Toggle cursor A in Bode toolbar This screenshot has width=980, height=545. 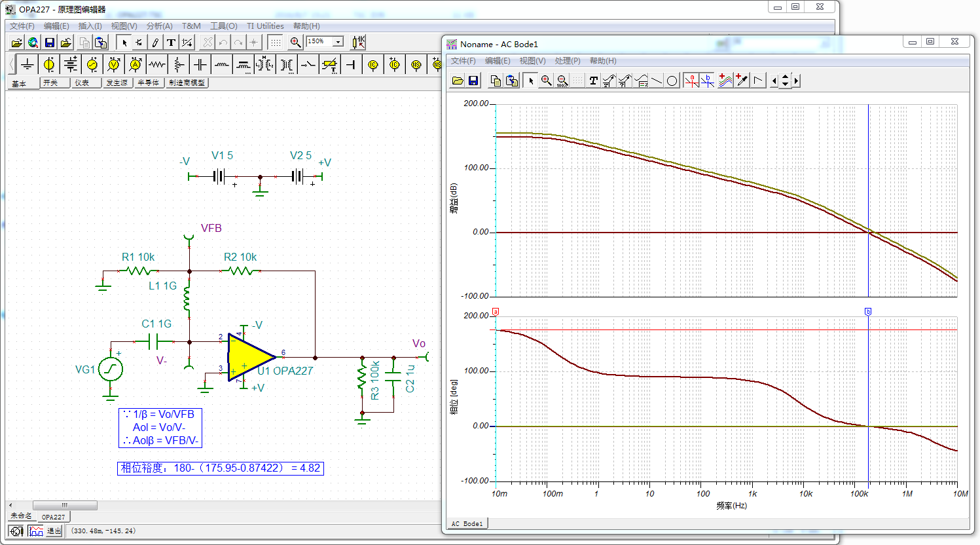[691, 81]
